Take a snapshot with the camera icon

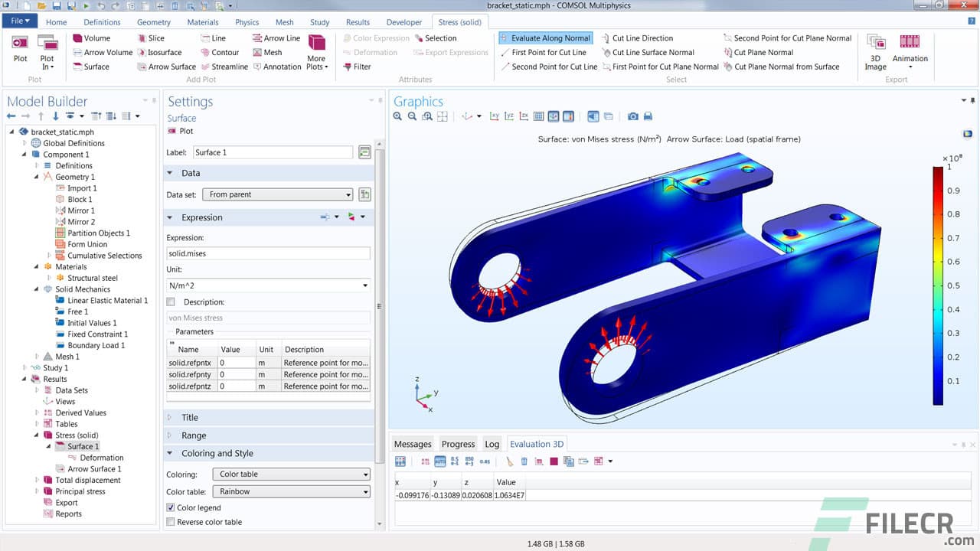[634, 116]
